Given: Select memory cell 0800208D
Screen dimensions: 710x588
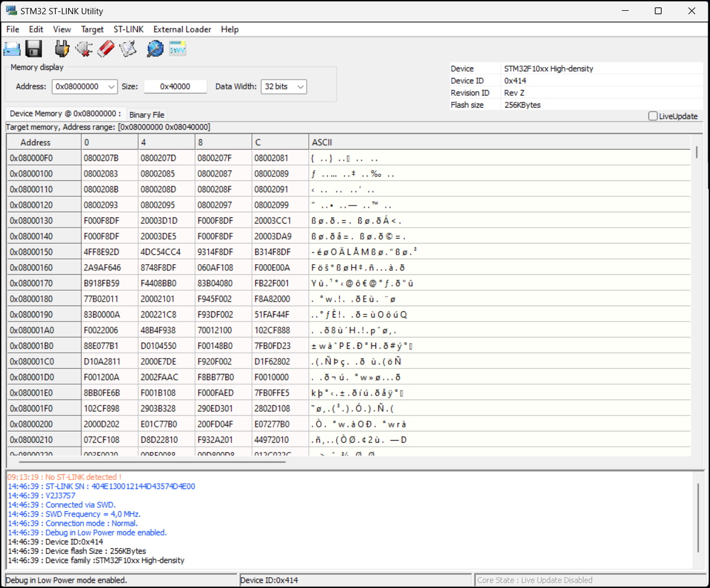Looking at the screenshot, I should (166, 190).
